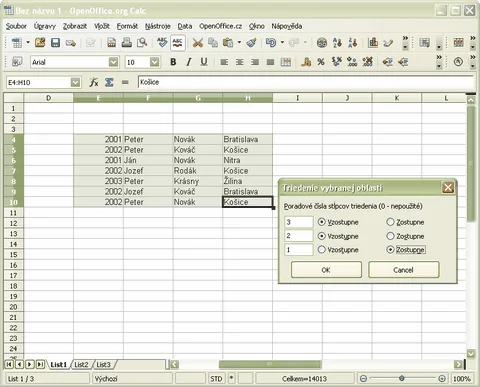The height and width of the screenshot is (387, 480).
Task: Click the Merge Cells icon
Action: click(x=286, y=62)
